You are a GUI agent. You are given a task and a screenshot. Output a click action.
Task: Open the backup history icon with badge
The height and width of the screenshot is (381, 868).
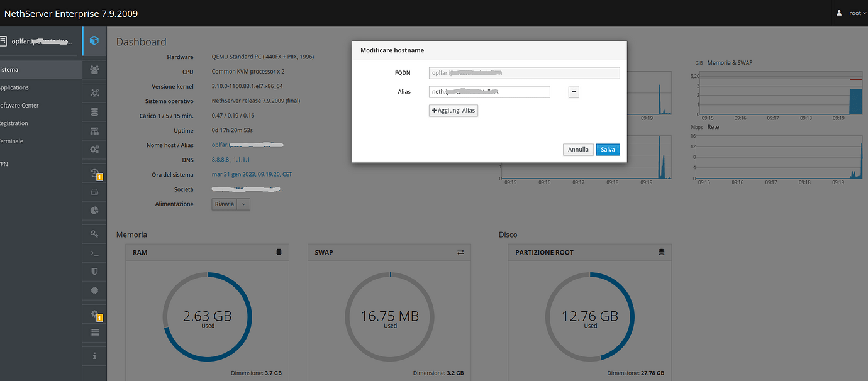tap(95, 174)
